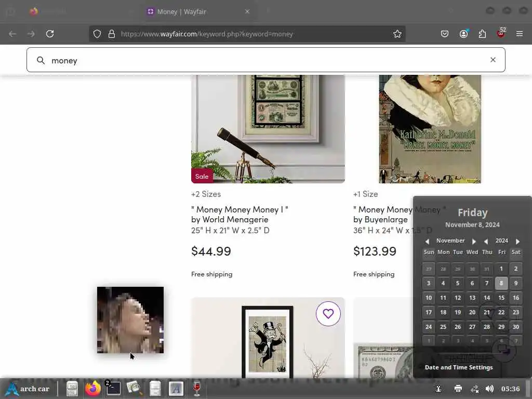Select November 15 in the calendar

pyautogui.click(x=501, y=298)
